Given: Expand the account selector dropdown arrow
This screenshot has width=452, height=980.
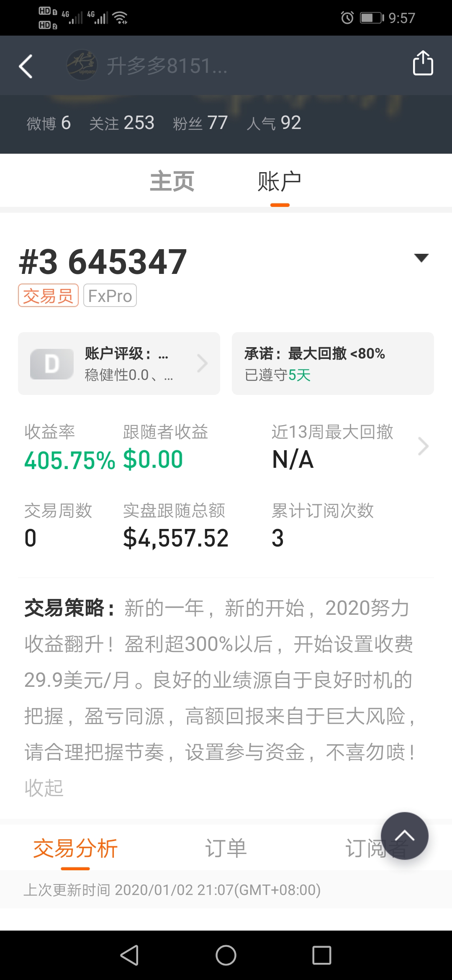Looking at the screenshot, I should (421, 258).
